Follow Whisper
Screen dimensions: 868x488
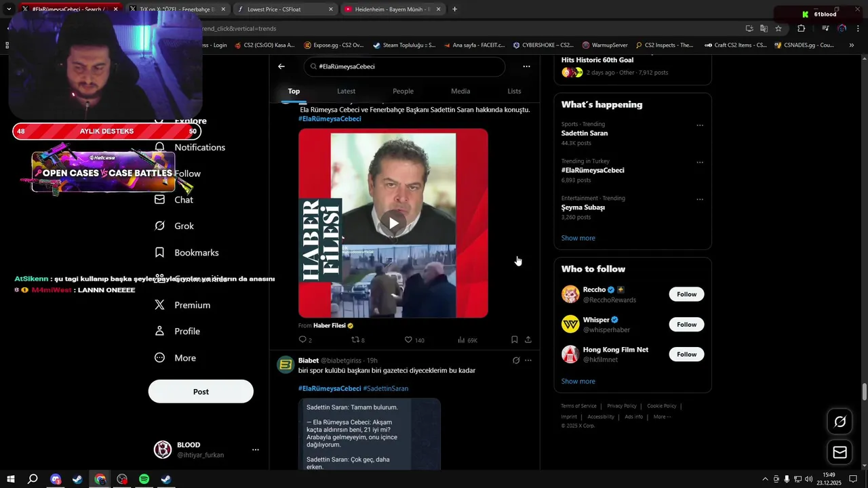[x=686, y=325]
